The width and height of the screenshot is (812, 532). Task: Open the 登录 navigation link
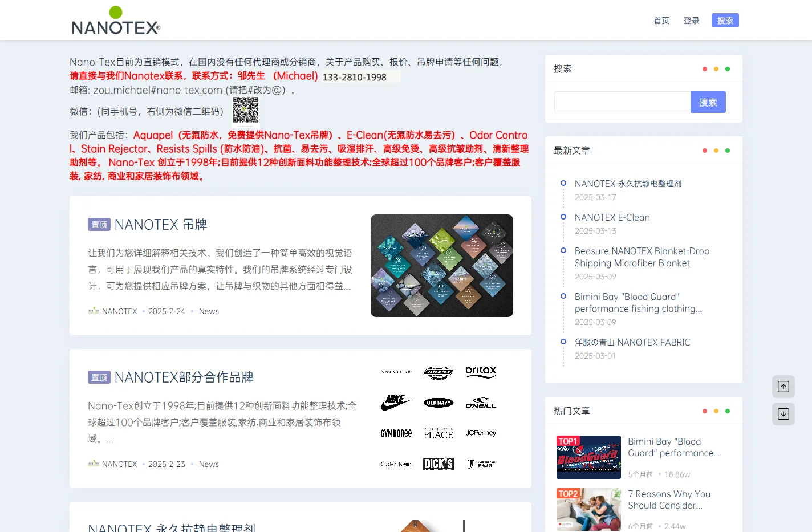tap(692, 21)
